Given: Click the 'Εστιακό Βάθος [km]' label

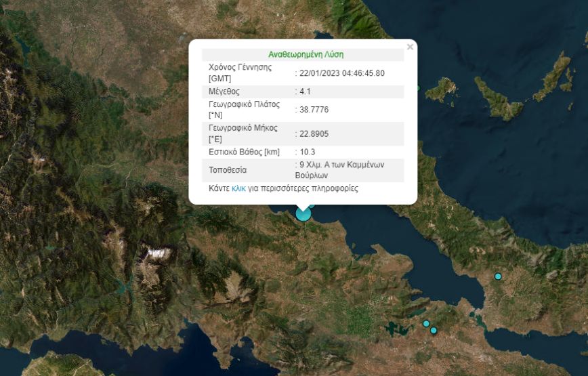Looking at the screenshot, I should coord(244,152).
